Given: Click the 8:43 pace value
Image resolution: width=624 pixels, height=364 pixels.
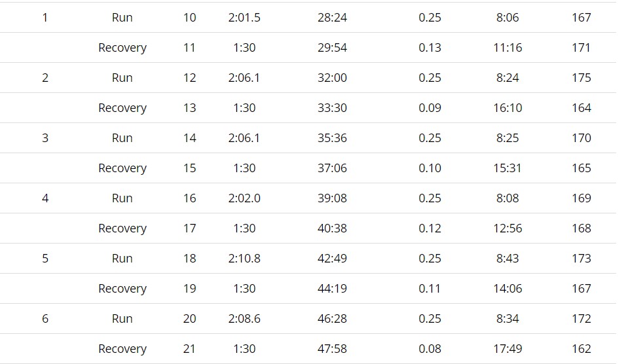Looking at the screenshot, I should 507,259.
